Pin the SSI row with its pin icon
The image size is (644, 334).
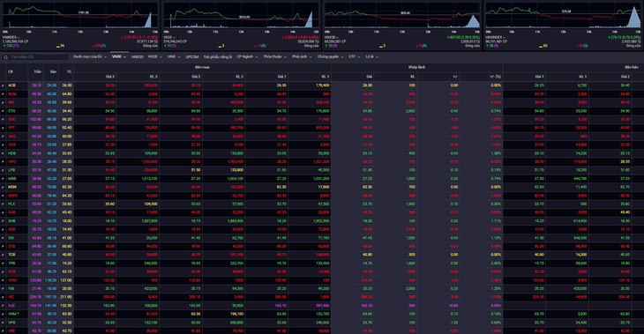(x=3, y=238)
